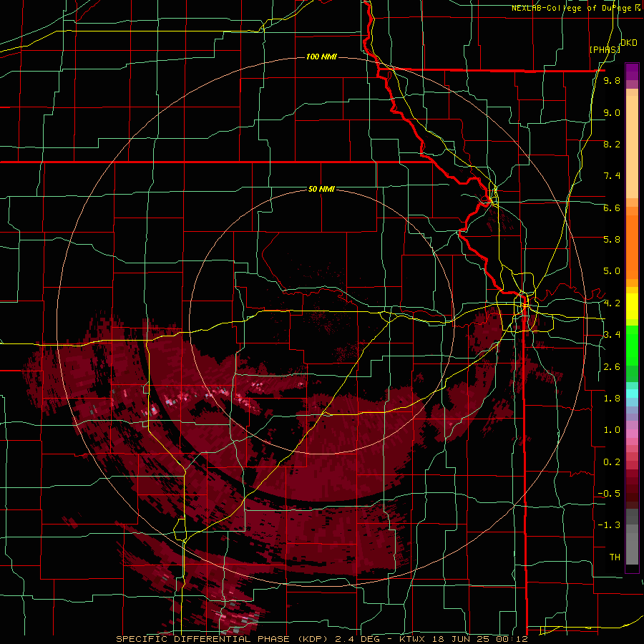Click the 5.0 scale value
The height and width of the screenshot is (644, 644).
click(612, 271)
